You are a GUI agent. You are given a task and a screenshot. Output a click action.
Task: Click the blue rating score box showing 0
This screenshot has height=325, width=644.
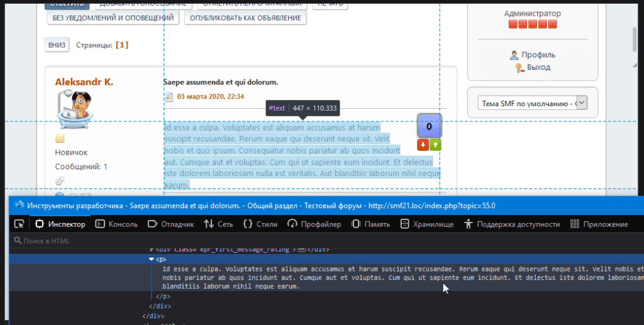pyautogui.click(x=429, y=126)
